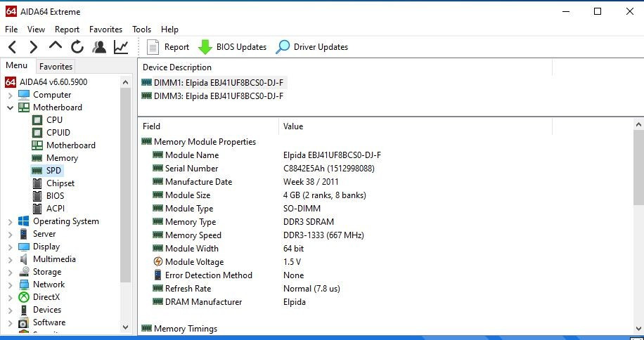
Task: Select the BIOS icon in tree
Action: (37, 196)
